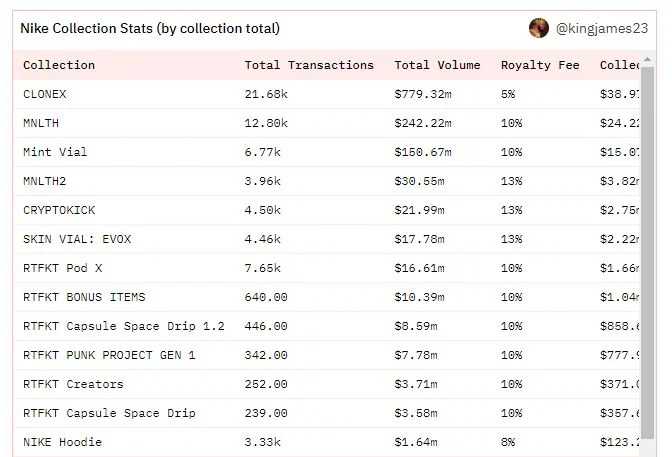The height and width of the screenshot is (457, 672).
Task: Select RTFKT PUNK PROJECT GEN 1 cell
Action: point(109,355)
